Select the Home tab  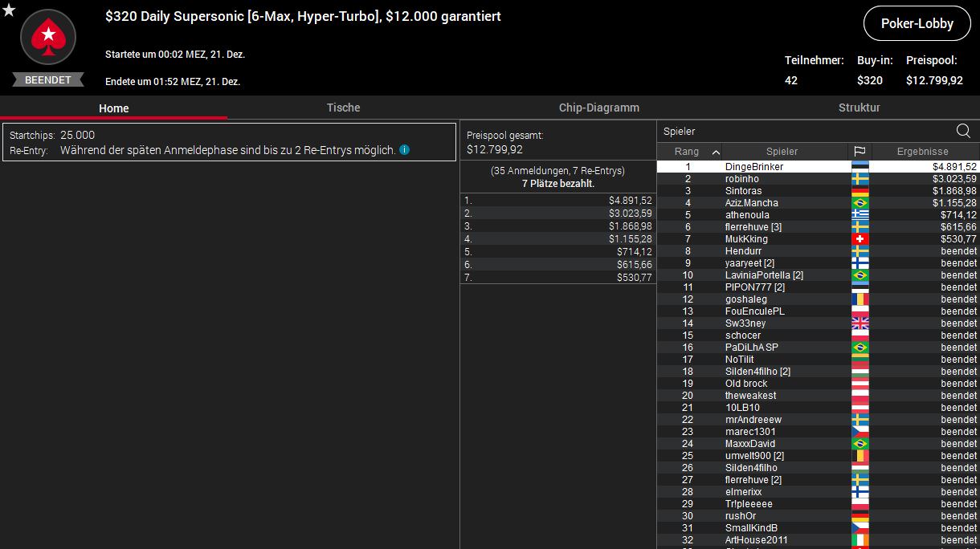[x=113, y=108]
